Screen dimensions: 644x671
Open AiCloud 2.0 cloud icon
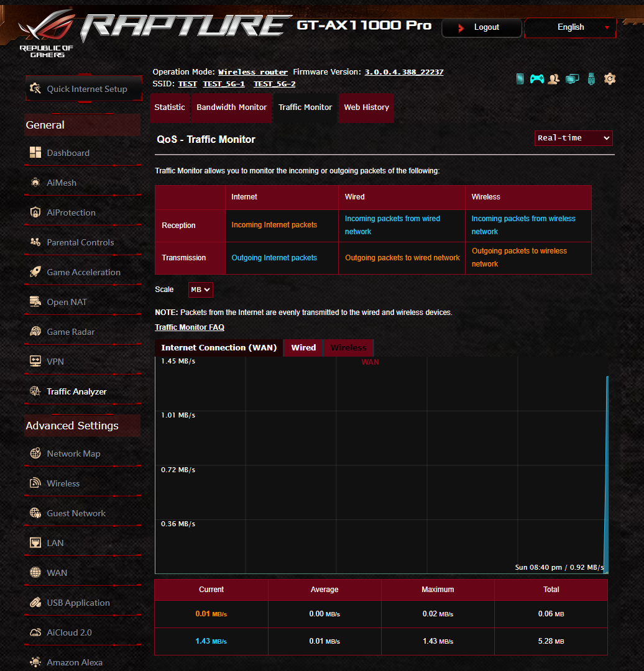click(x=35, y=632)
